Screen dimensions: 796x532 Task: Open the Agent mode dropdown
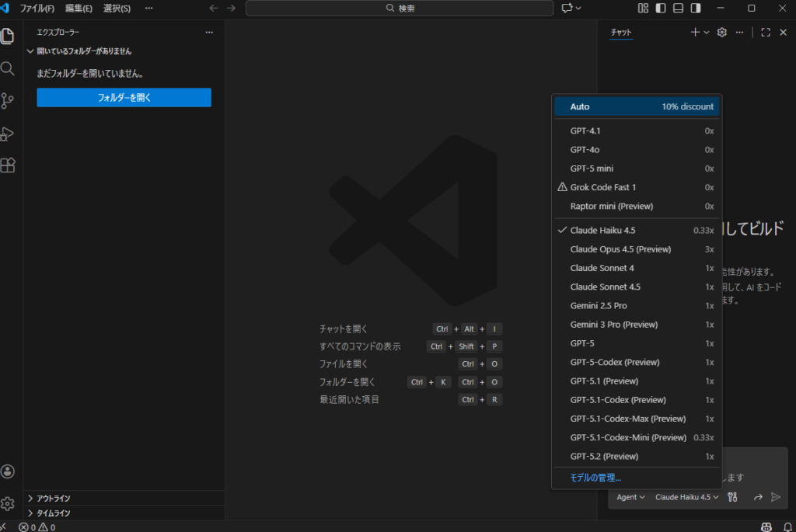[x=630, y=497]
